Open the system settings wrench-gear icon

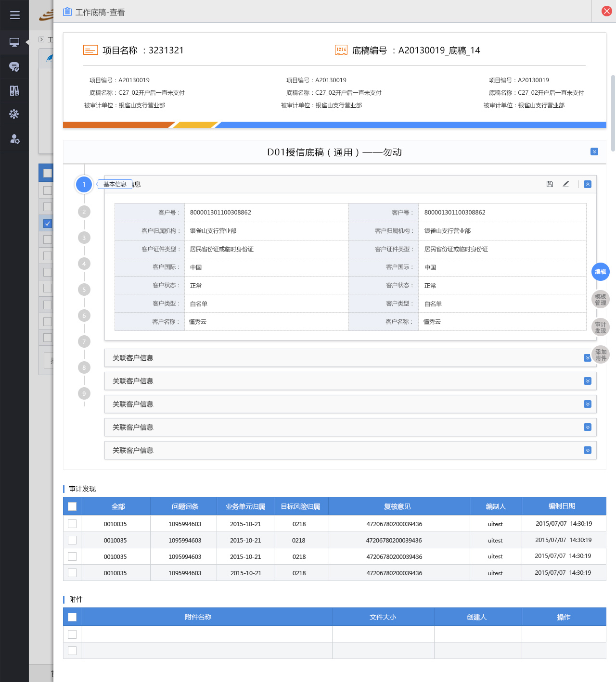pyautogui.click(x=14, y=114)
